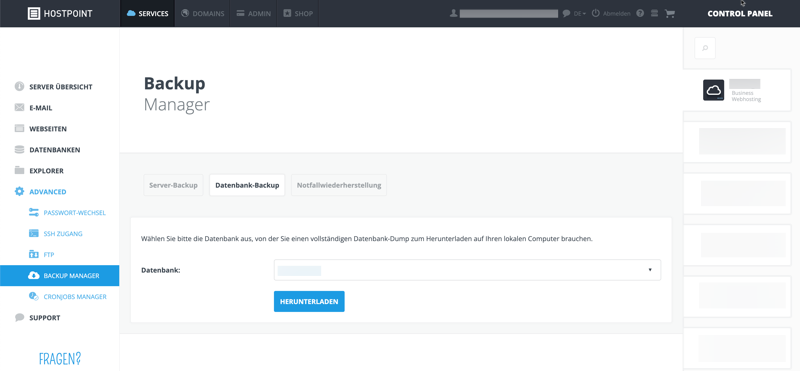Click the server stack icon in header
This screenshot has height=371, width=800.
[655, 14]
